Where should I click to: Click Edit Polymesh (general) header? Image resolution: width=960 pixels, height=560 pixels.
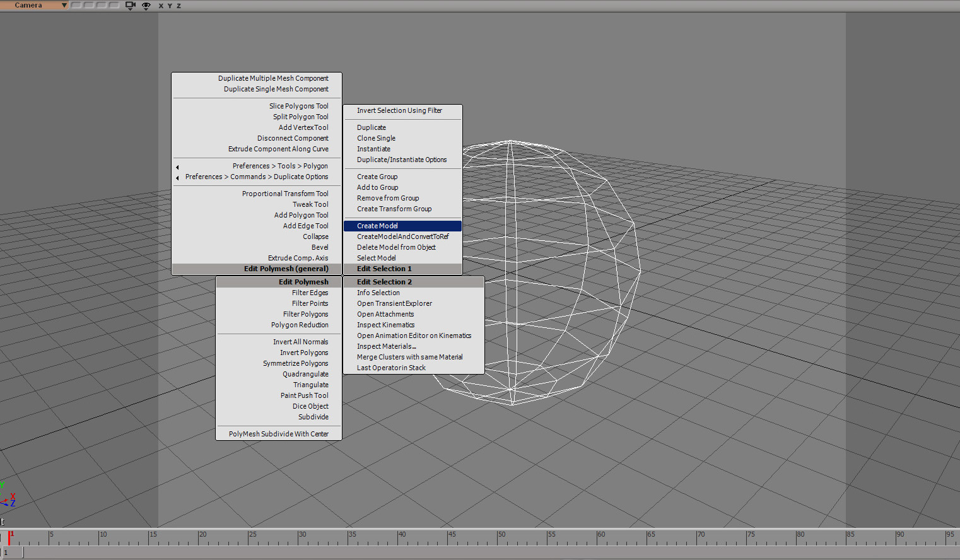coord(257,269)
